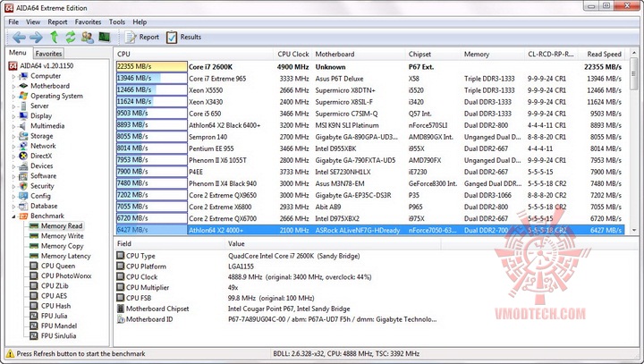Image resolution: width=644 pixels, height=364 pixels.
Task: Select the FPU Julia benchmark icon
Action: [34, 316]
